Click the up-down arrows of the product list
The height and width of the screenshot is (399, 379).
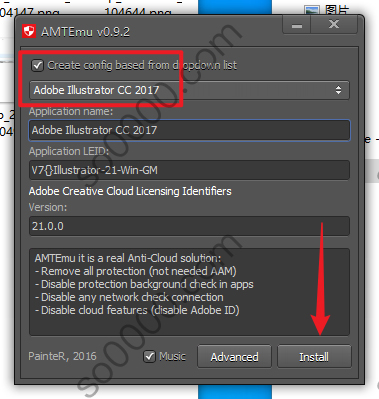pyautogui.click(x=338, y=90)
